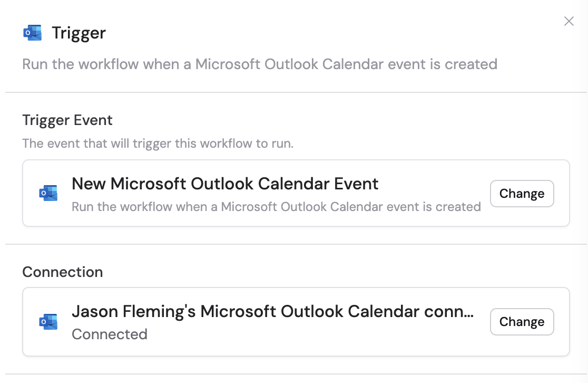The height and width of the screenshot is (383, 588).
Task: Select the Outlook icon on the trigger event card
Action: pyautogui.click(x=48, y=193)
